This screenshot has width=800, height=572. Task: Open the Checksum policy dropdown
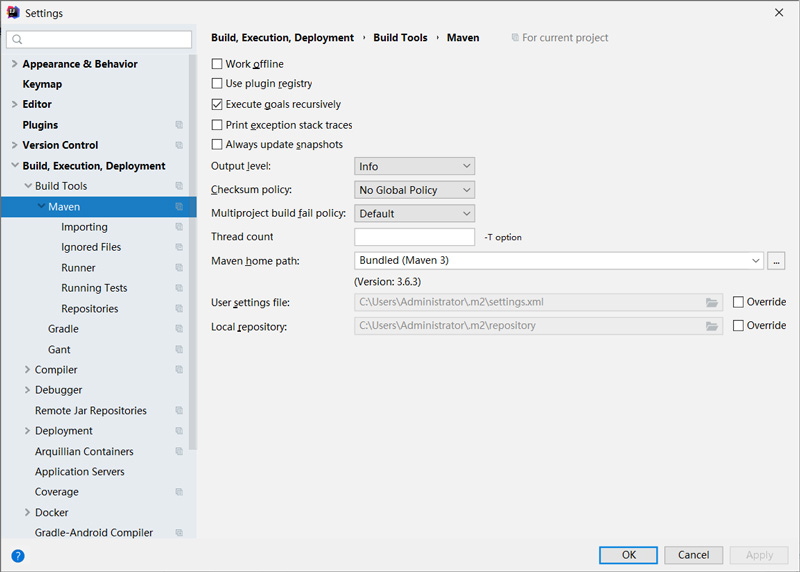[414, 190]
